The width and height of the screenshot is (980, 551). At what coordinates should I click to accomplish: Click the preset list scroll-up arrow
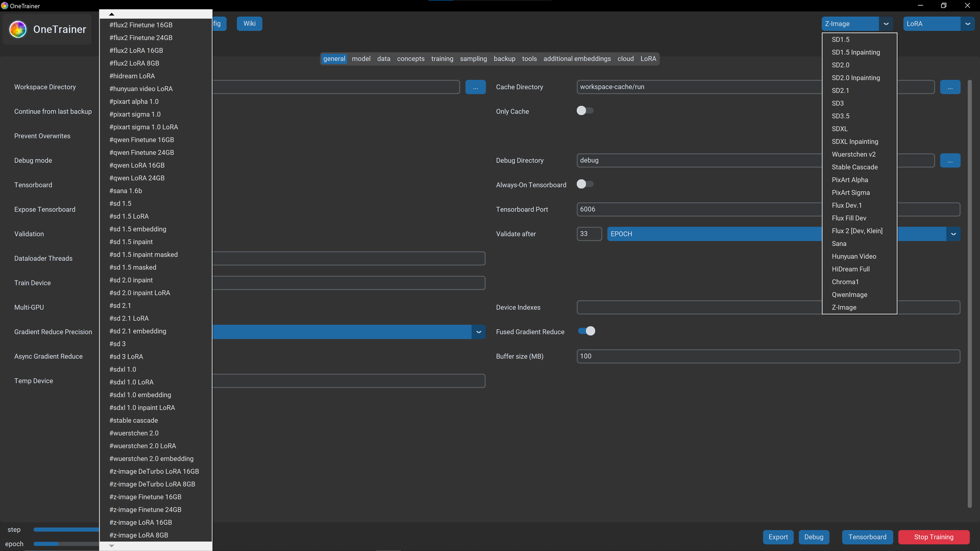[112, 14]
